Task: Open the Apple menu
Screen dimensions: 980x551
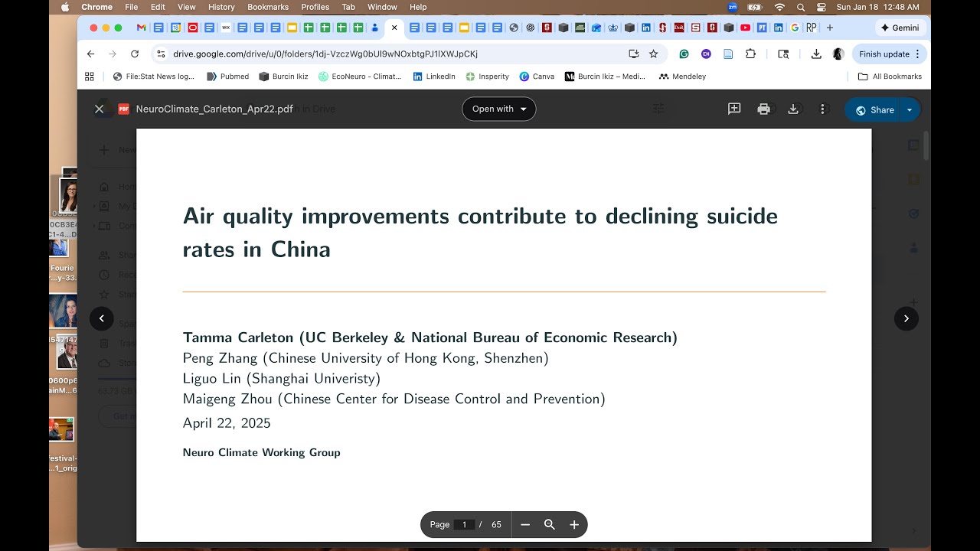Action: pos(65,7)
